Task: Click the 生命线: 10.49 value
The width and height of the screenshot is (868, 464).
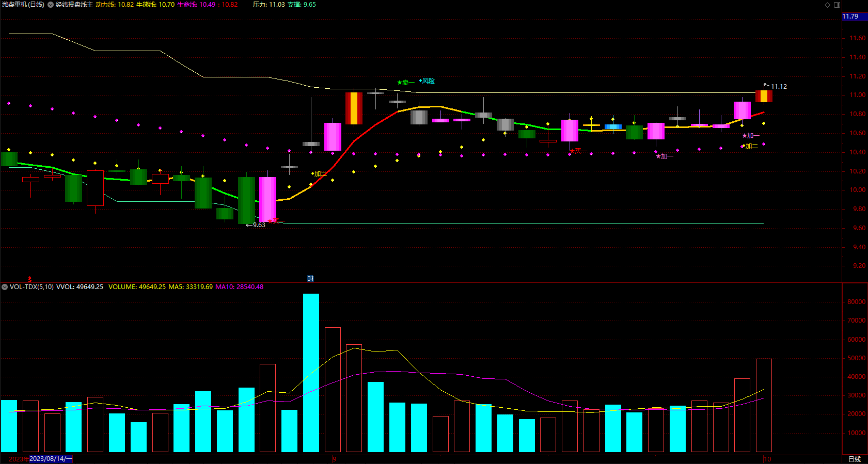Action: click(x=196, y=5)
